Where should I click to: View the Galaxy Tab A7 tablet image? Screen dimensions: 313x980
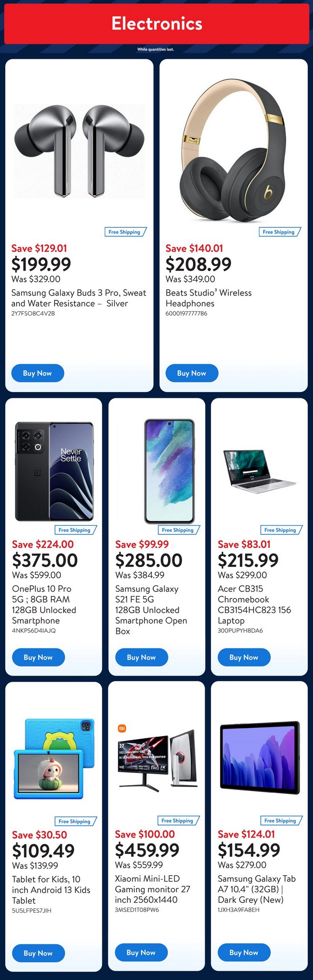(260, 758)
